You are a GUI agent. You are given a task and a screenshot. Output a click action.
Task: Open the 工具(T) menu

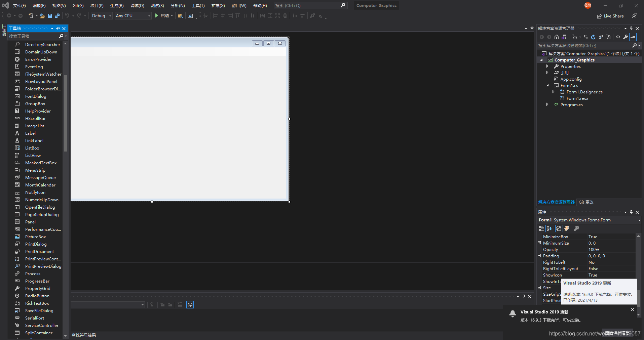tap(198, 5)
